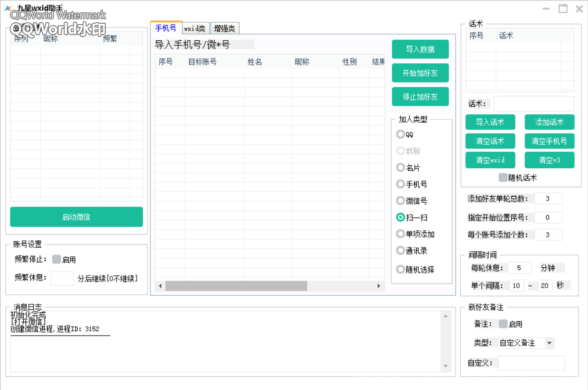Click the 添加话术 button
This screenshot has height=390, width=588.
click(x=550, y=122)
